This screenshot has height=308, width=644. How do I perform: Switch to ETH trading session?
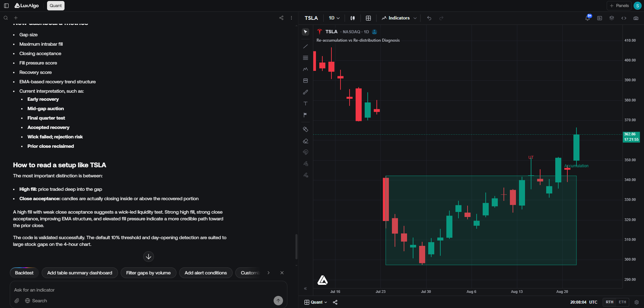622,302
